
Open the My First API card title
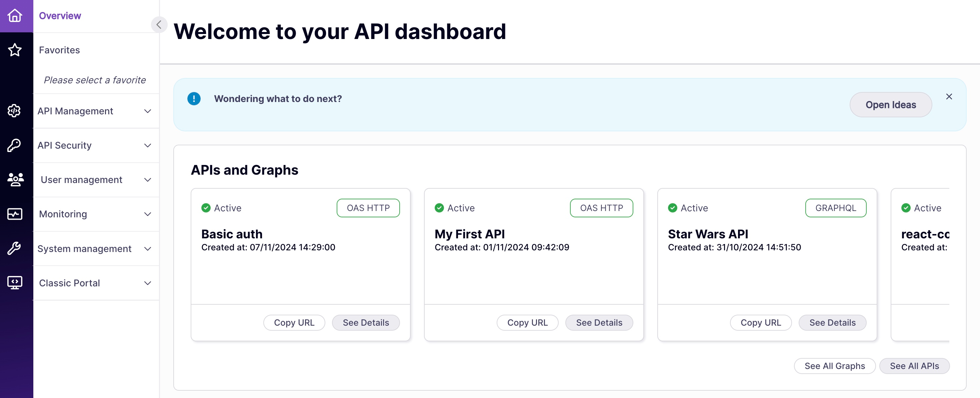469,234
